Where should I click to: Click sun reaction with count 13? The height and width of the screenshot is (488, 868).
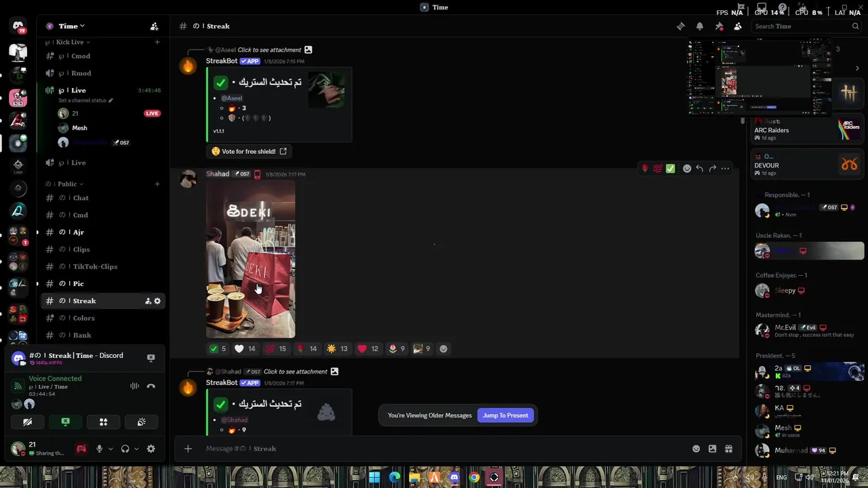pyautogui.click(x=337, y=349)
